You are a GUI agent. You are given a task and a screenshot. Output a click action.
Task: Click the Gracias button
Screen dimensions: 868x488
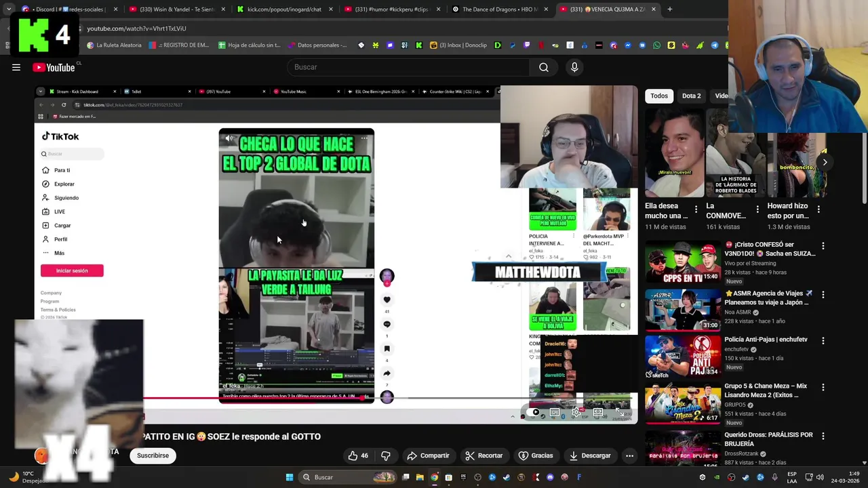pos(536,455)
